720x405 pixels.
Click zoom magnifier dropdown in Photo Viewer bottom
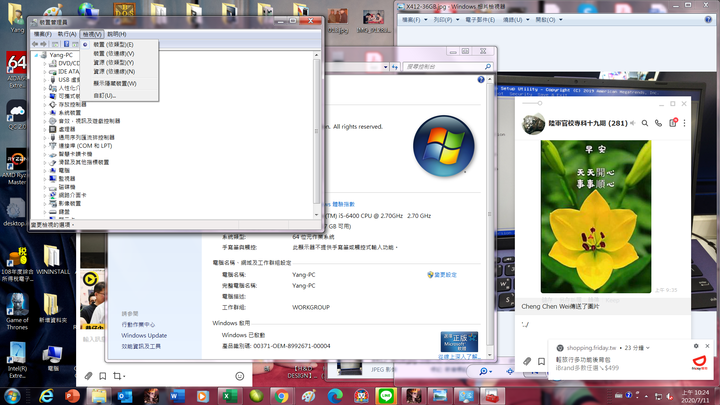[x=485, y=371]
